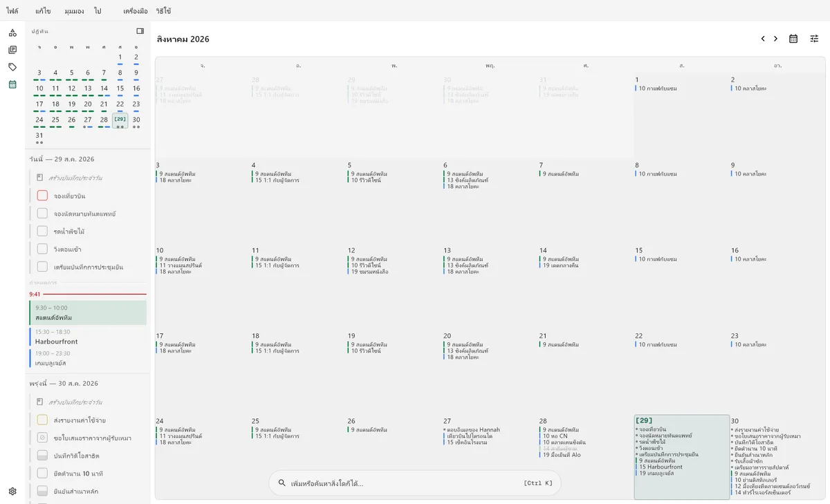830x504 pixels.
Task: Create tomorrow's daily note link
Action: coord(75,402)
